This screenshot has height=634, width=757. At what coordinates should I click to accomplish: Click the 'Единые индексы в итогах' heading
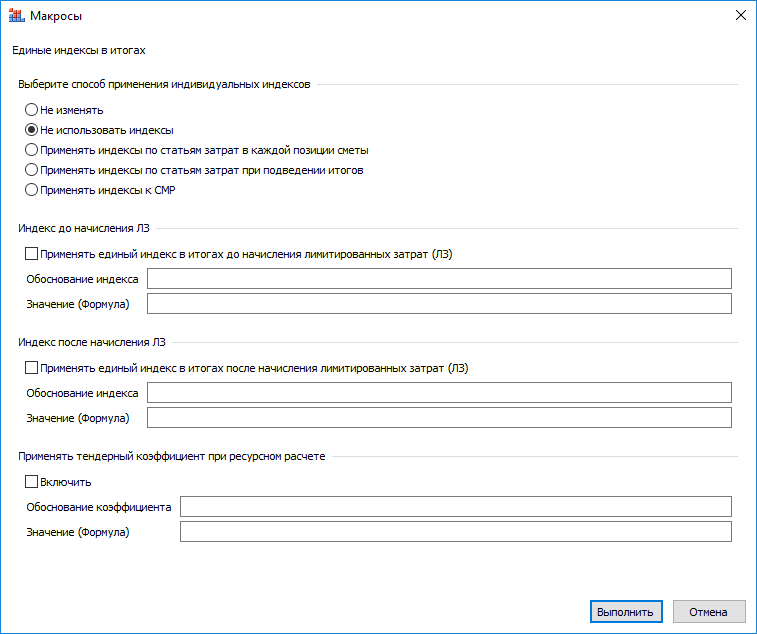(x=79, y=49)
